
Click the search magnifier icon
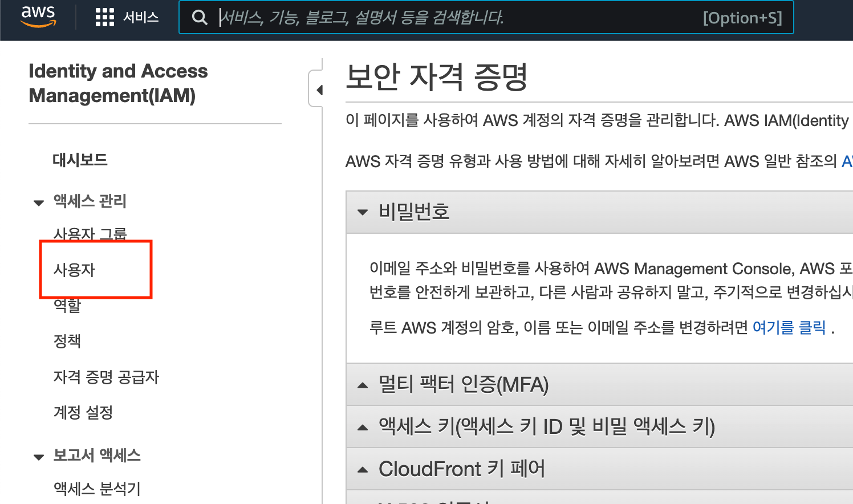(x=200, y=18)
